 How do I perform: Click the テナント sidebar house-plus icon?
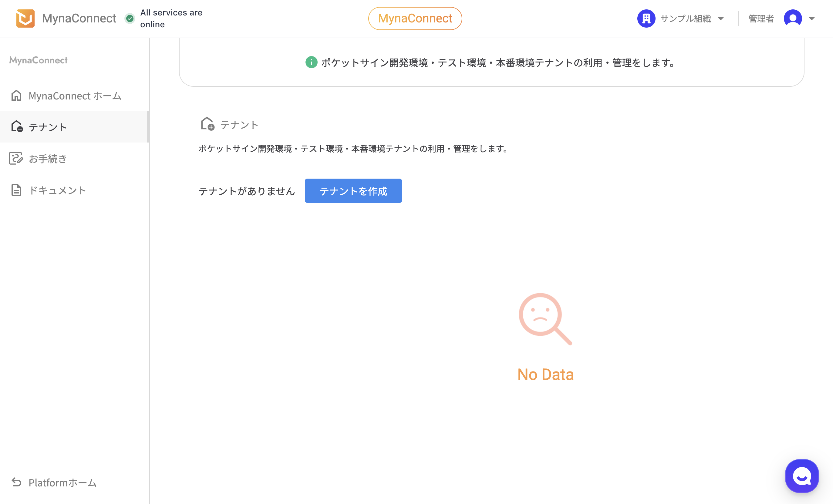(x=17, y=126)
